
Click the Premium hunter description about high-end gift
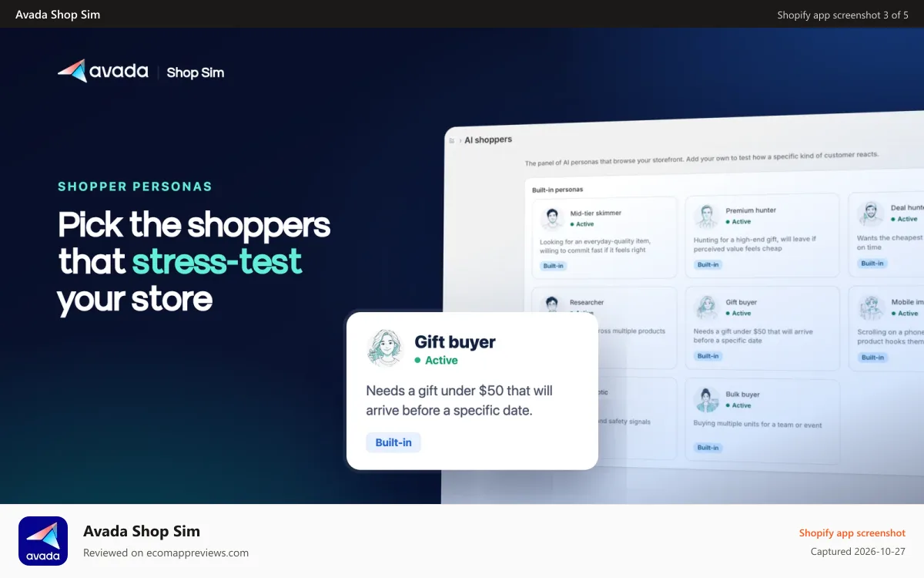(x=755, y=244)
